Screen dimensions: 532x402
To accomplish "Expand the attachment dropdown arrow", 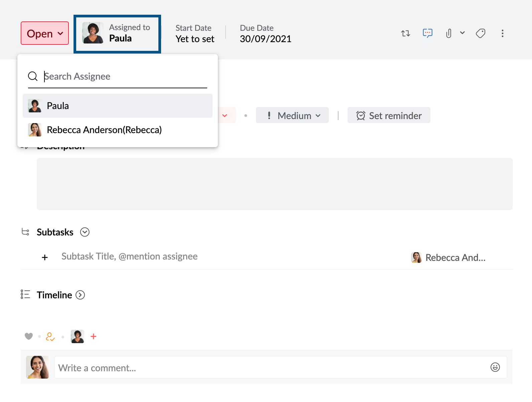I will (x=462, y=33).
